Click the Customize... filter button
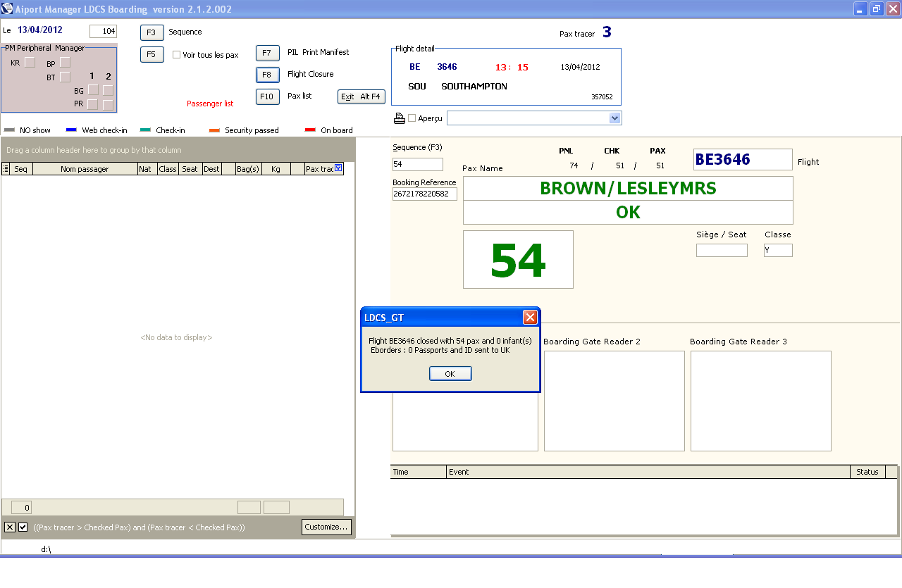Screen dimensions: 902x588 pos(326,527)
